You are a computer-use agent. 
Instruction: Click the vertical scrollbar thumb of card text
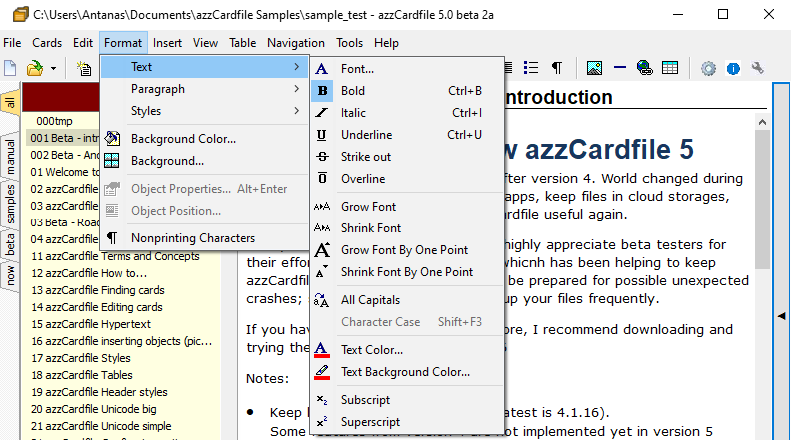(762, 200)
